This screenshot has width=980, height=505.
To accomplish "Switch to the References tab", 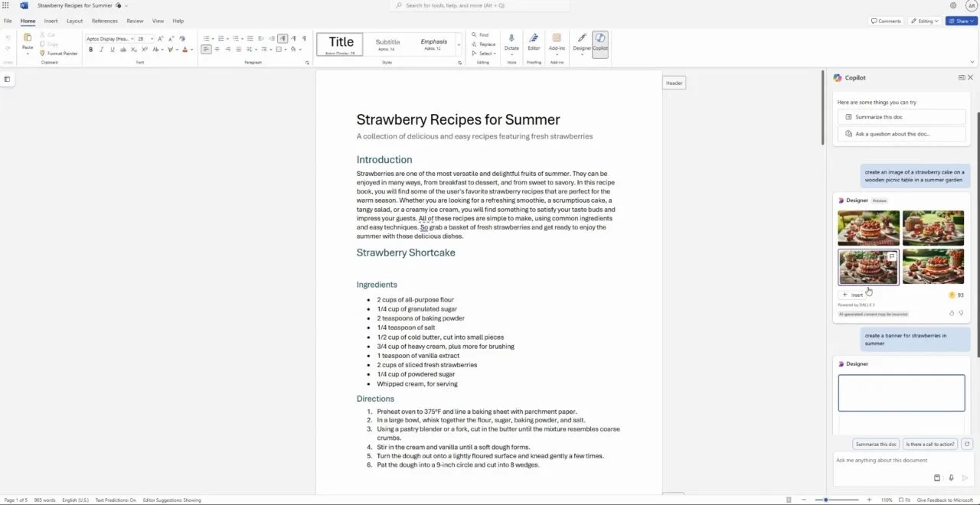I will pos(105,21).
